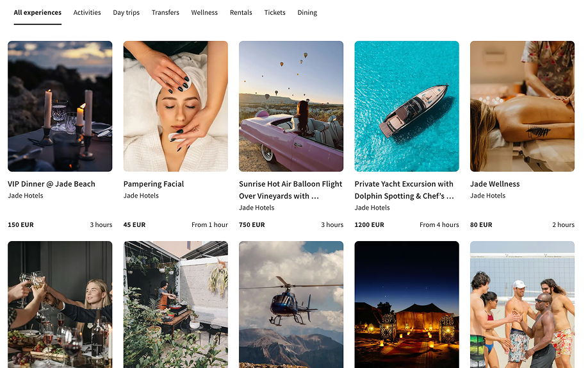This screenshot has width=588, height=368.
Task: Open the Day trips tab
Action: tap(126, 13)
